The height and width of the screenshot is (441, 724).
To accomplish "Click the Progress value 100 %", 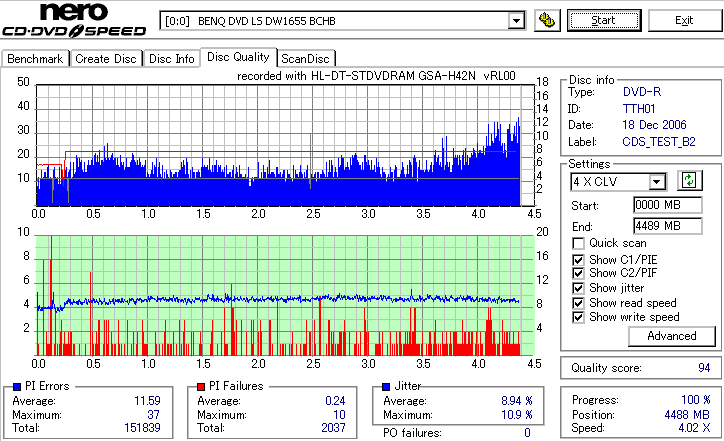I will point(696,400).
